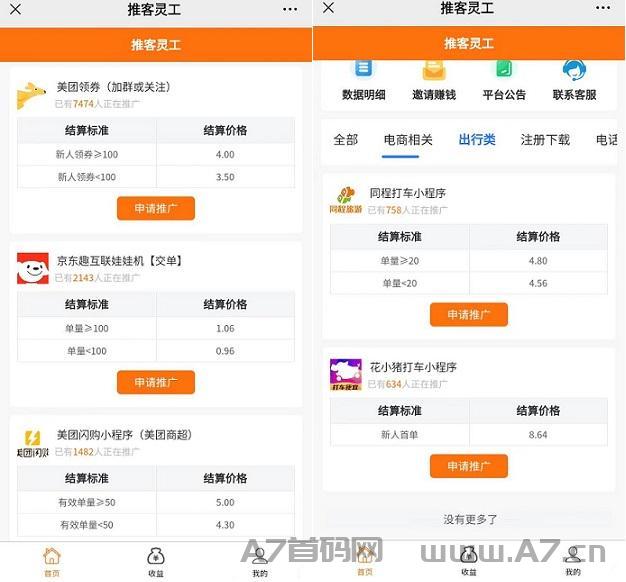Viewport: 626px width, 582px height.
Task: Open the more options menu on left screen
Action: click(289, 9)
